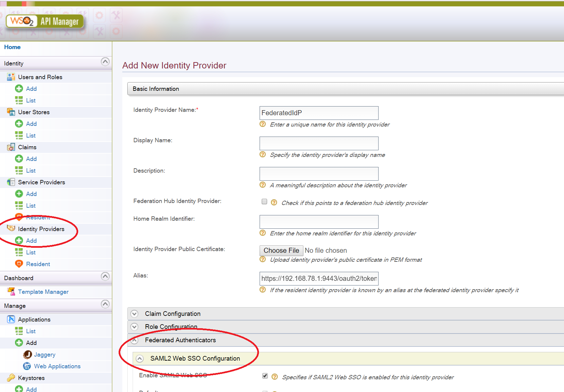Open the List link under Claims
Viewport: 564px width, 392px height.
(x=31, y=170)
